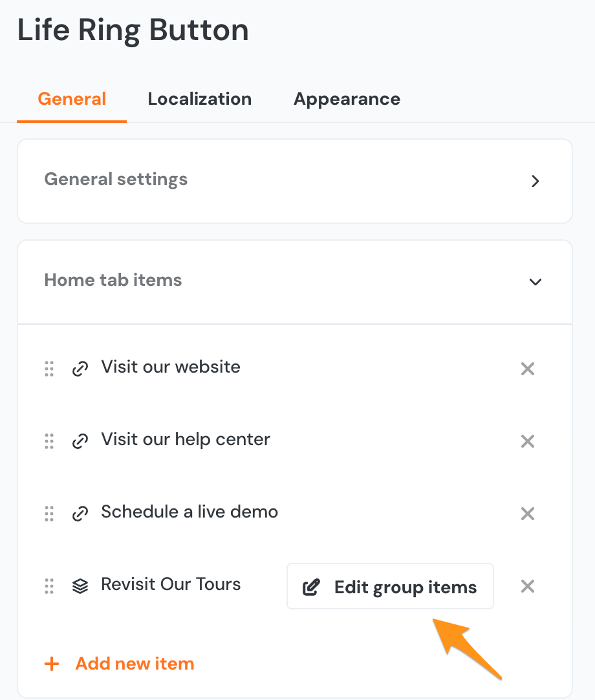Delete the Schedule a live demo item
Image resolution: width=595 pixels, height=700 pixels.
click(528, 514)
